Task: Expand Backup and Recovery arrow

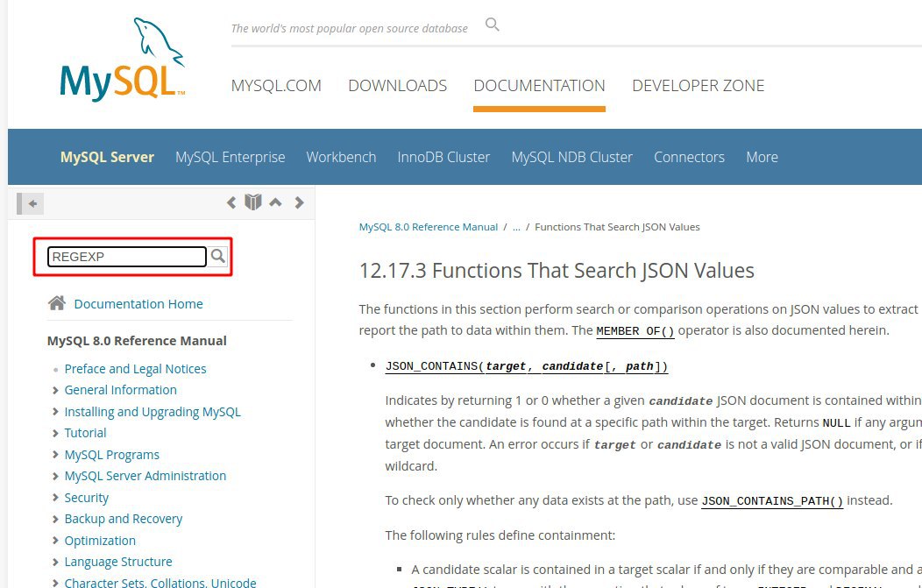Action: (x=55, y=519)
